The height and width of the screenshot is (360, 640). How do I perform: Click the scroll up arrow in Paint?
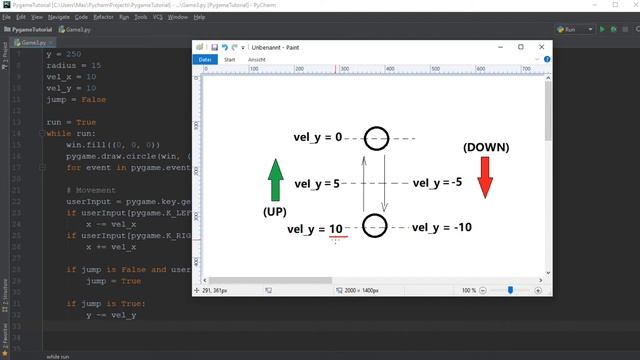tap(548, 78)
